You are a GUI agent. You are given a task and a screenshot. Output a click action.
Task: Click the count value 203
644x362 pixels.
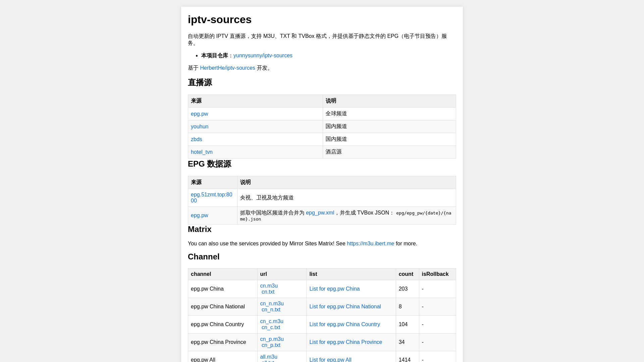point(403,289)
